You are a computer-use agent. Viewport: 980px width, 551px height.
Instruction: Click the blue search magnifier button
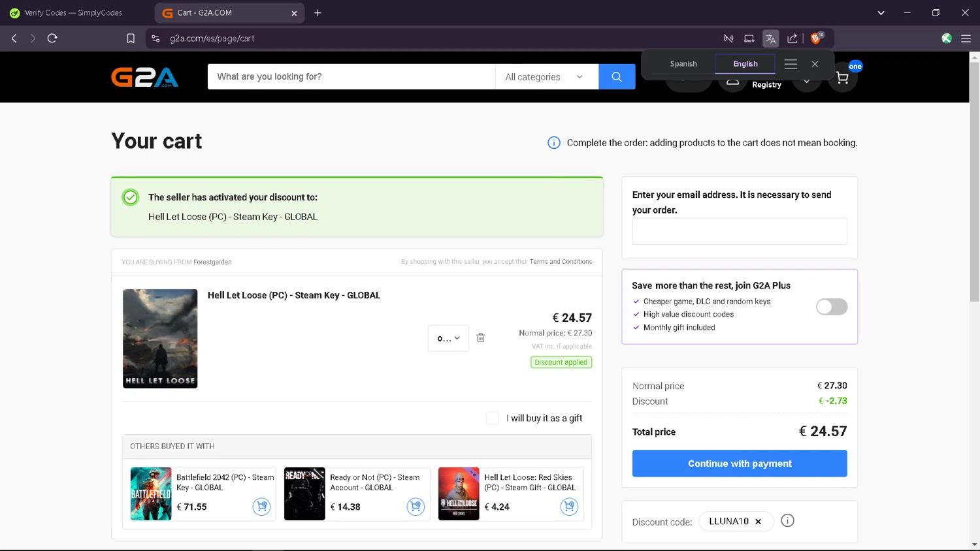pos(616,77)
